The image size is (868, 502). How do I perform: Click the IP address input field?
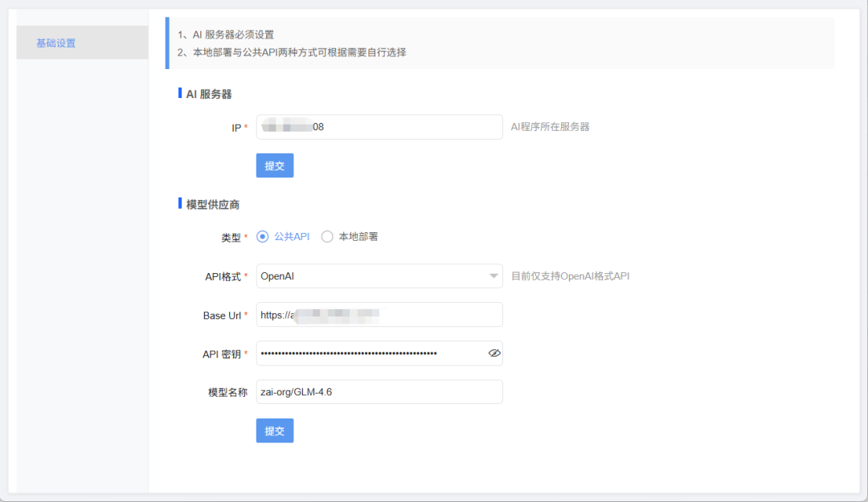[379, 127]
